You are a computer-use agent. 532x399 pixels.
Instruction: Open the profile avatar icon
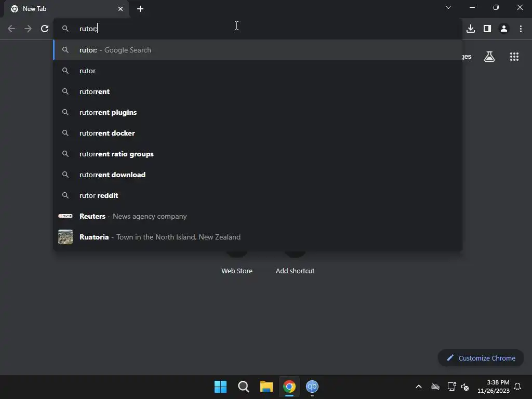(x=504, y=29)
